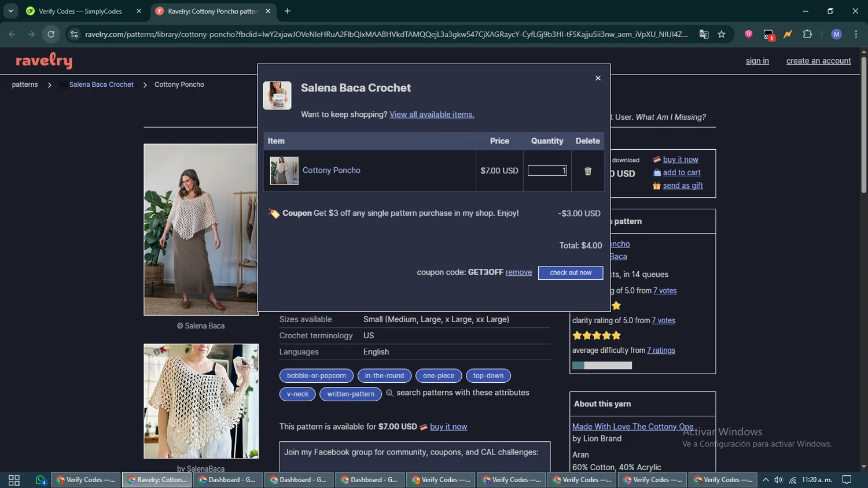Close the Verify Codes browser tab
The width and height of the screenshot is (868, 488).
tap(139, 11)
